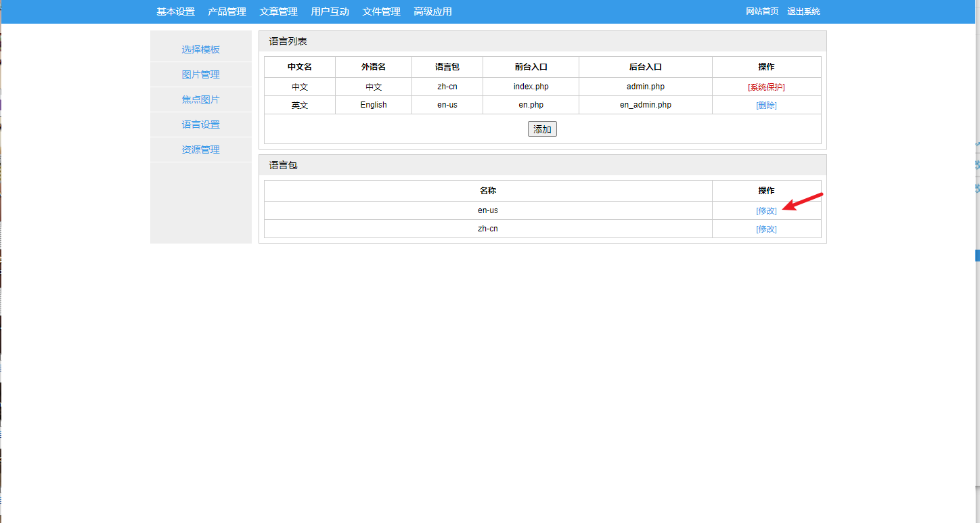This screenshot has height=523, width=980.
Task: Open the 用户互动 menu
Action: 330,12
